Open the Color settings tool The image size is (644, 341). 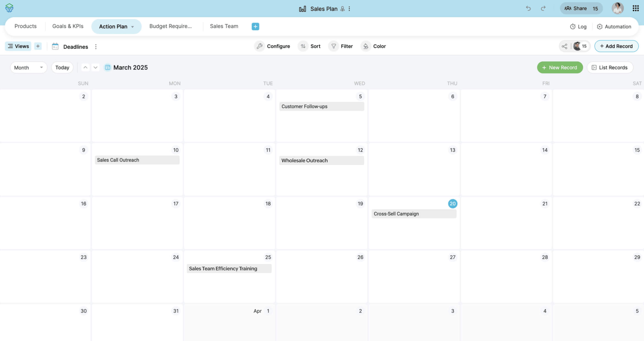[x=374, y=46]
